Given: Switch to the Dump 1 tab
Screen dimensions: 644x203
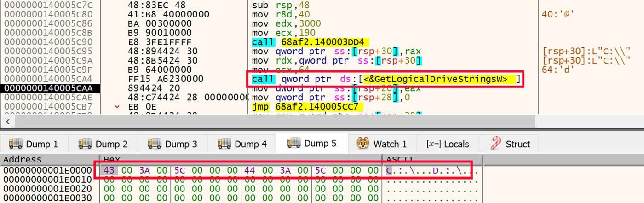Looking at the screenshot, I should (x=33, y=144).
